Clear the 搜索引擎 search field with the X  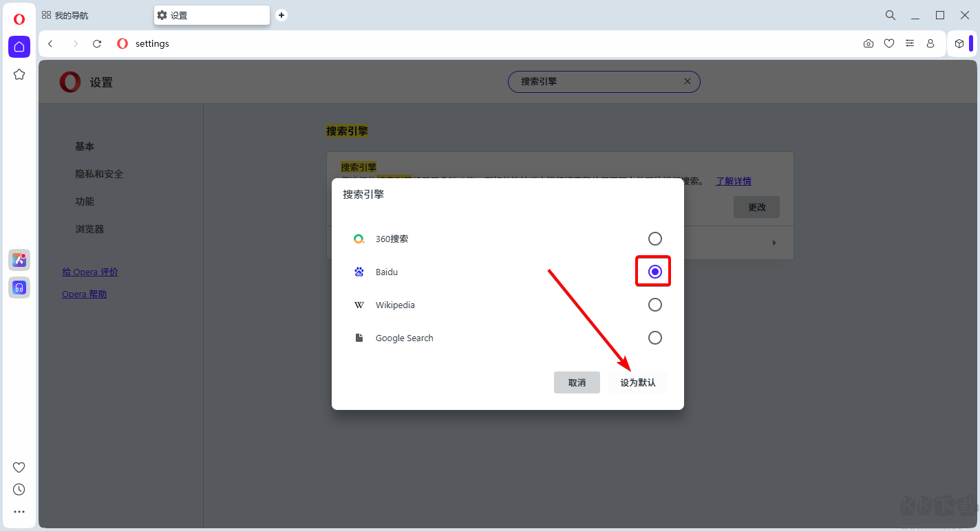tap(687, 80)
